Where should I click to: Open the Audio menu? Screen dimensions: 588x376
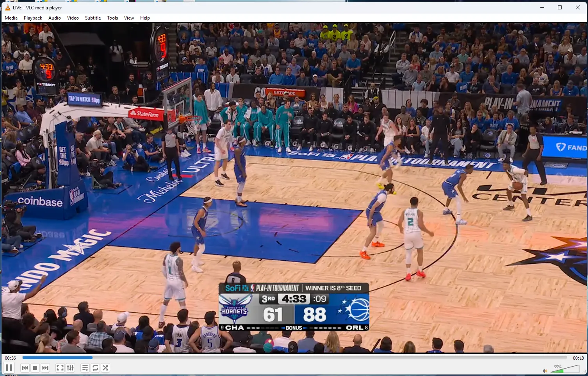55,18
